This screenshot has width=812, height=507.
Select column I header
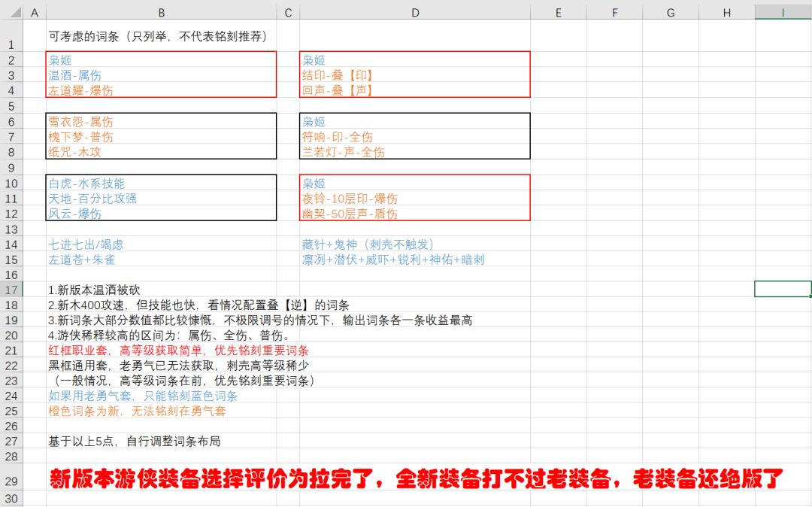(783, 13)
